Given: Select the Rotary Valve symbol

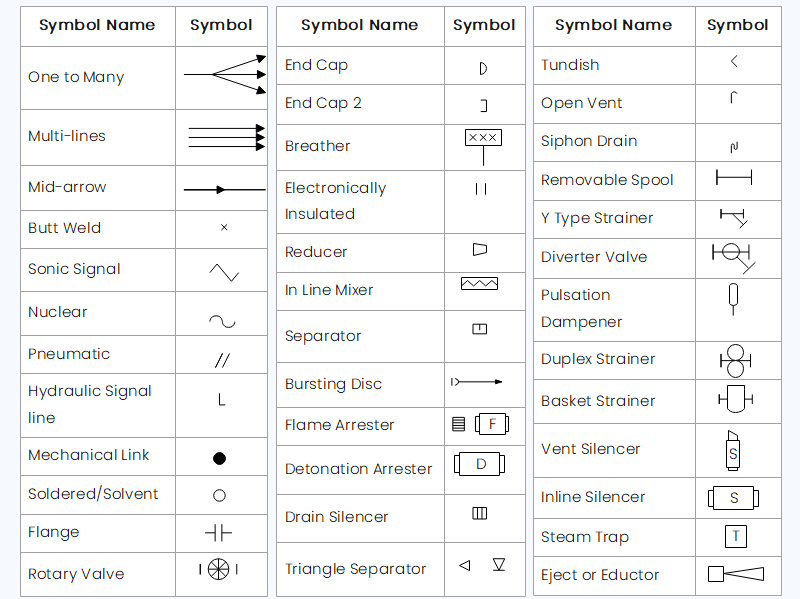Looking at the screenshot, I should 218,569.
